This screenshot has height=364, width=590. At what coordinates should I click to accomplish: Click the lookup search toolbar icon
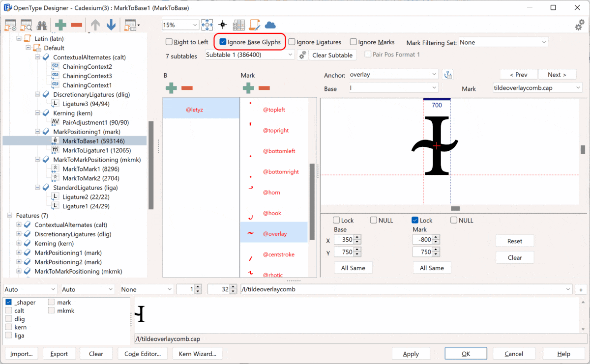click(x=26, y=25)
